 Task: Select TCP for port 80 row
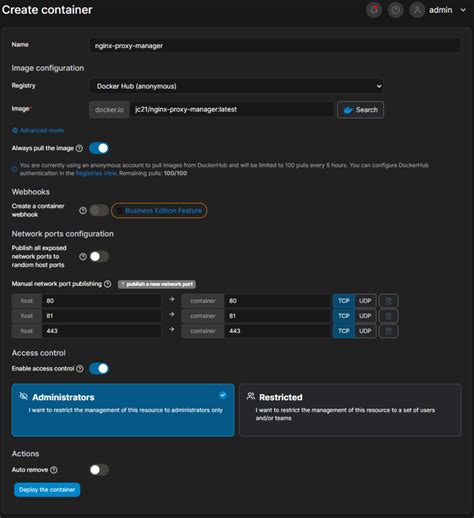coord(344,301)
